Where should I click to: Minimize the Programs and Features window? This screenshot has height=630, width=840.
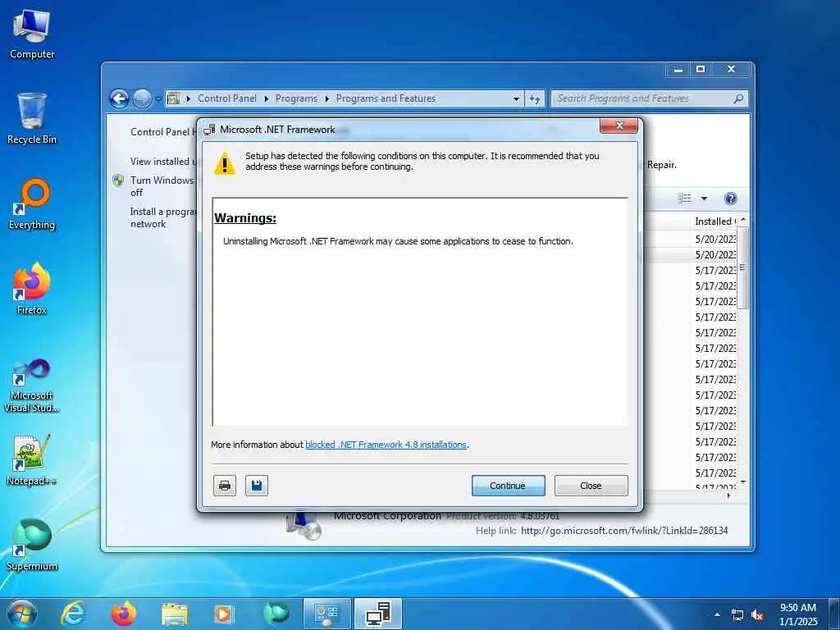click(x=678, y=69)
